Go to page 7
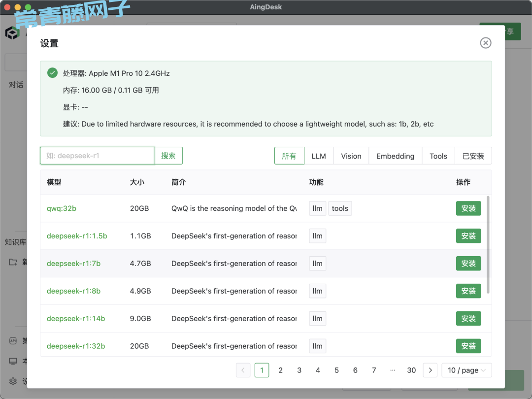Screen dimensions: 532x399 [374, 370]
